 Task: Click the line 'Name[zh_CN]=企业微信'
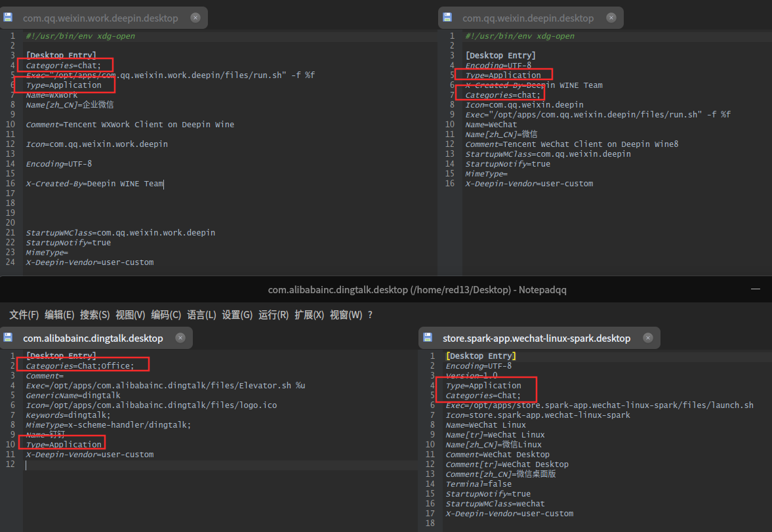70,104
